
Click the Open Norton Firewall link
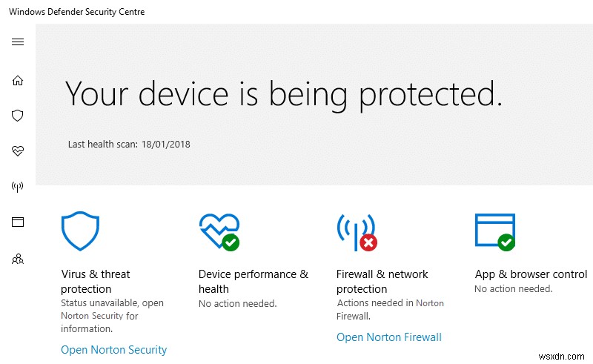point(388,337)
